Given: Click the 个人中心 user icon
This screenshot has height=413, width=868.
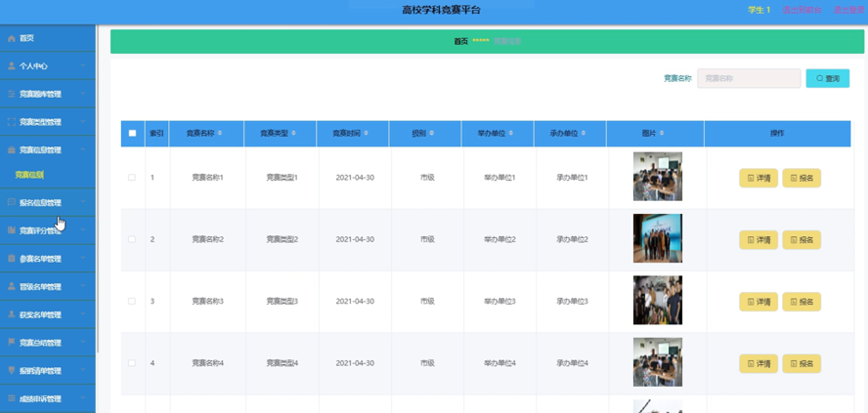Looking at the screenshot, I should tap(12, 66).
